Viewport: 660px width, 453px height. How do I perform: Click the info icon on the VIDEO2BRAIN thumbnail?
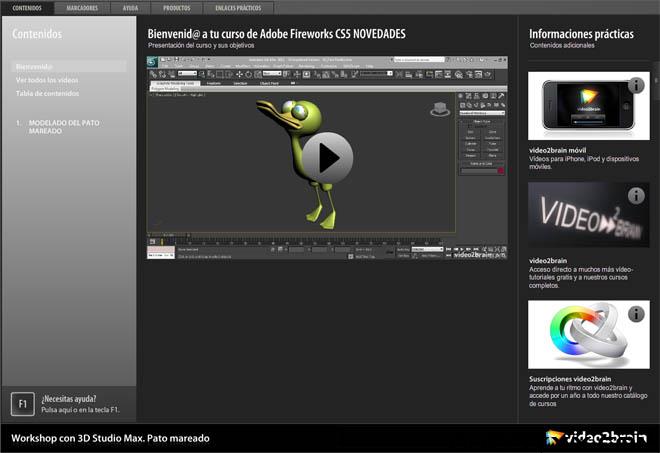[x=636, y=196]
